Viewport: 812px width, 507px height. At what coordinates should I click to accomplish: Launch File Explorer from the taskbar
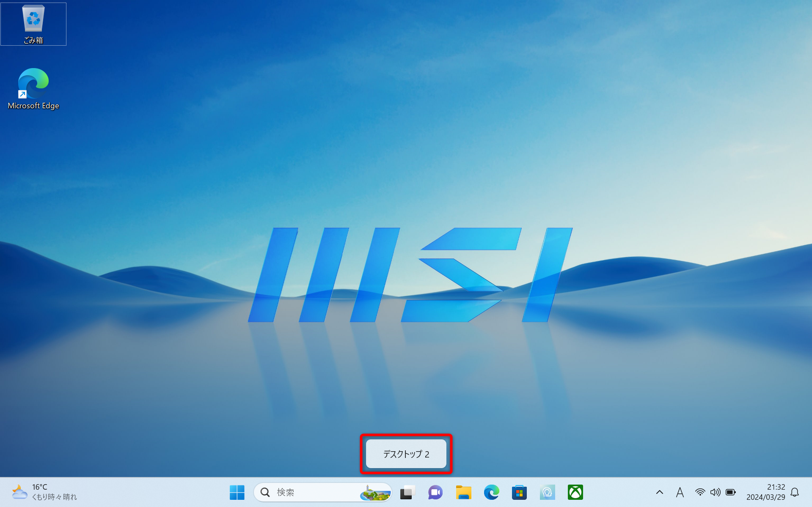[463, 492]
